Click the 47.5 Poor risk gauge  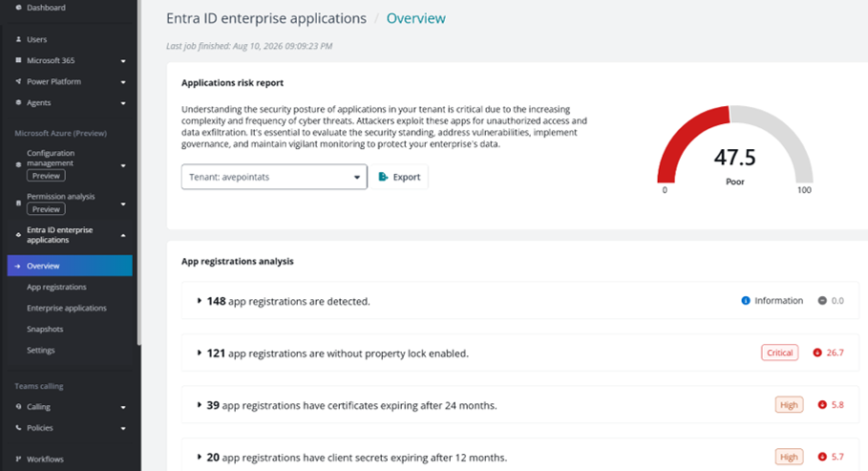[734, 150]
